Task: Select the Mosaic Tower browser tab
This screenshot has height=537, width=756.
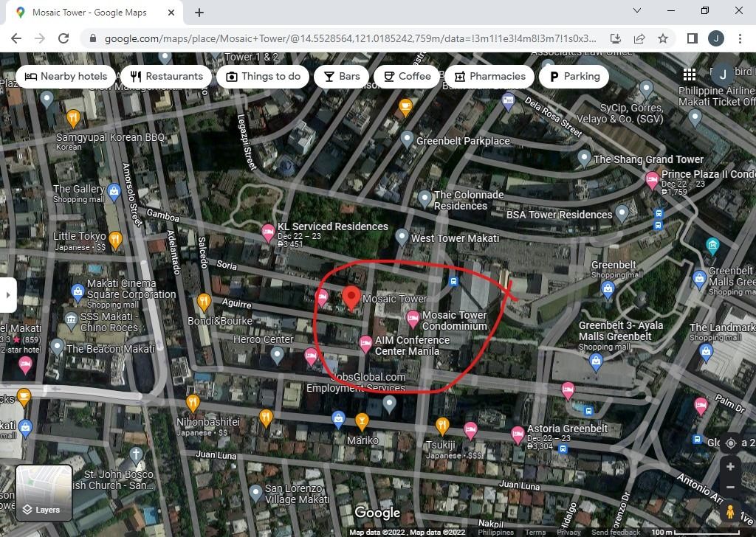Action: (x=89, y=12)
